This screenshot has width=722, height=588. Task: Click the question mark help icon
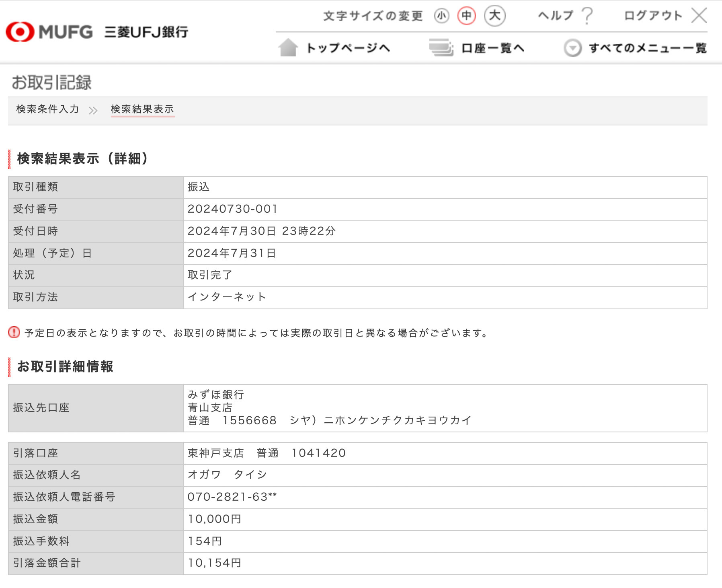(587, 16)
